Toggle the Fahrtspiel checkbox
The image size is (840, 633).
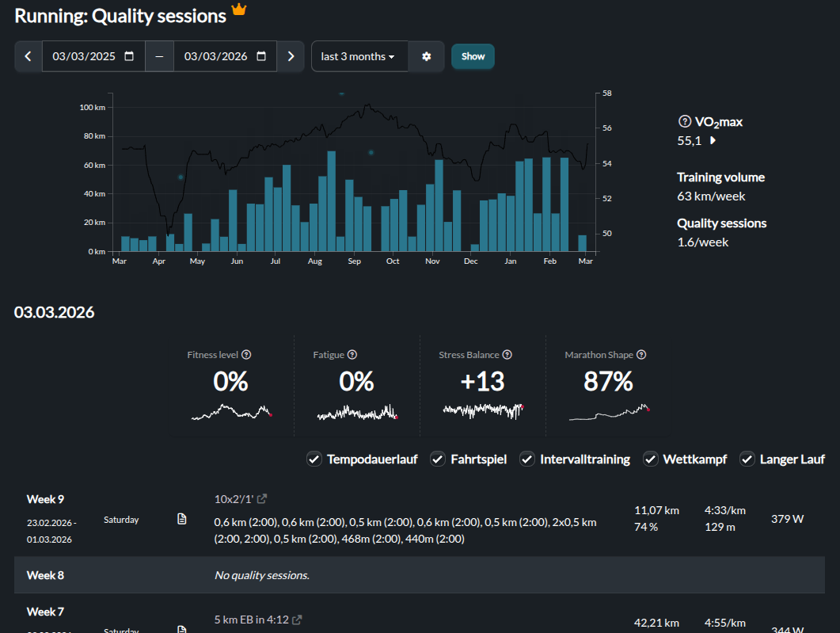(437, 459)
